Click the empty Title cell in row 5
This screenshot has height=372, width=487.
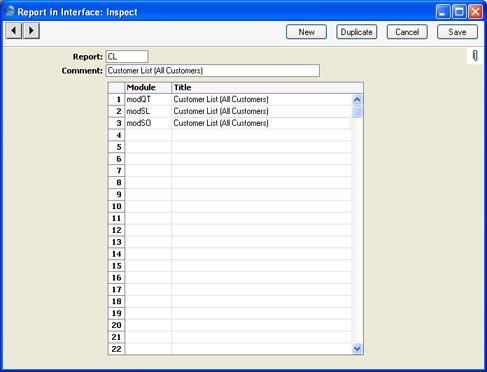(x=262, y=147)
